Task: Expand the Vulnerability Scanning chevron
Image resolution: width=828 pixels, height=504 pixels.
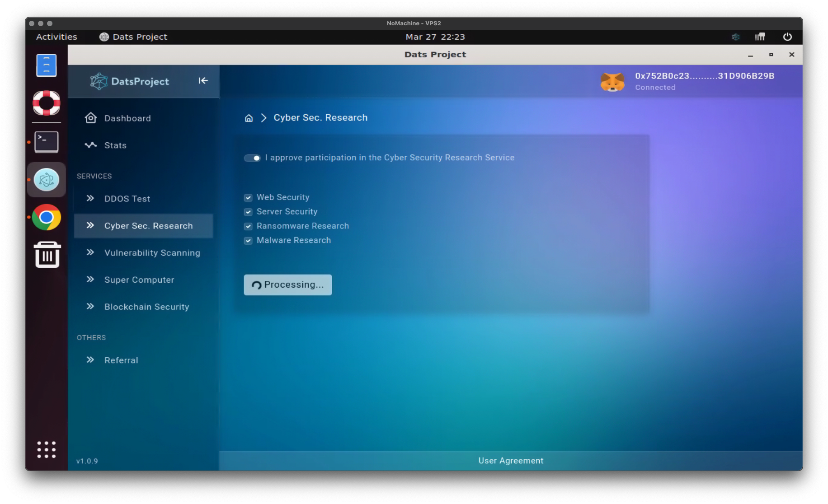Action: 90,252
